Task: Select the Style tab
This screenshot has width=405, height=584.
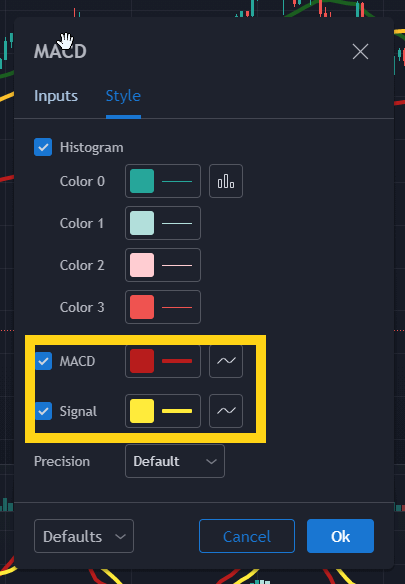Action: [x=123, y=96]
